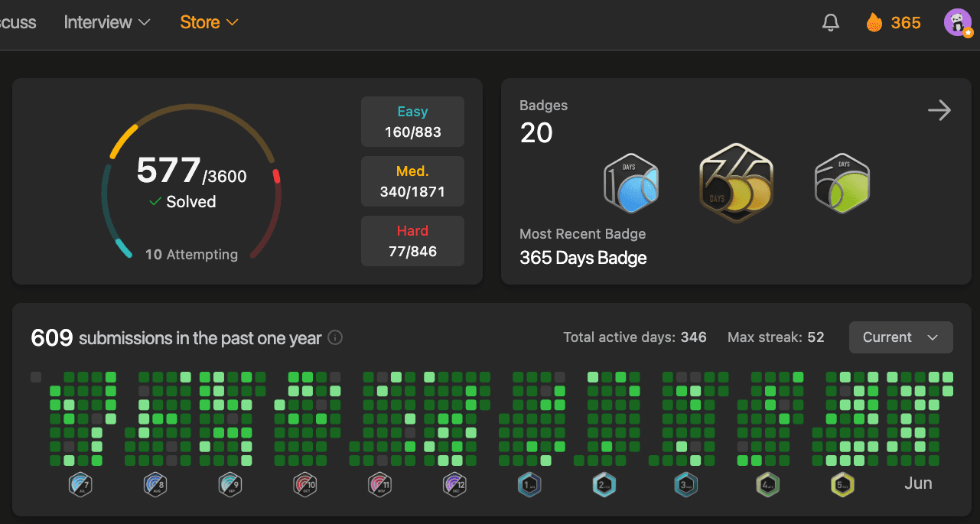Select the Jun label on the heatmap
The image size is (980, 524).
[x=918, y=483]
